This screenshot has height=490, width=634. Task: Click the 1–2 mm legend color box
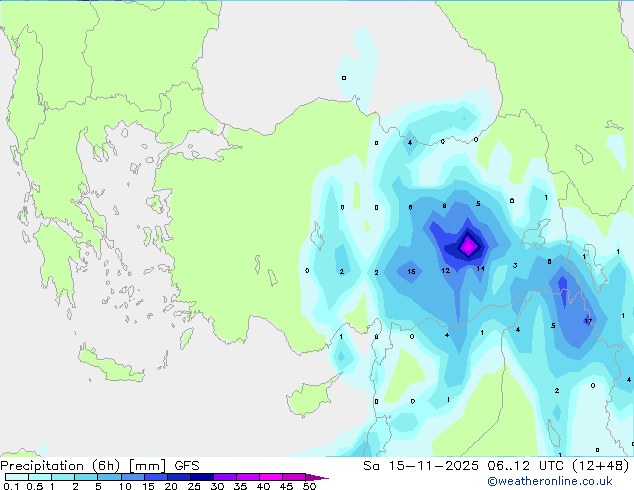(63, 477)
